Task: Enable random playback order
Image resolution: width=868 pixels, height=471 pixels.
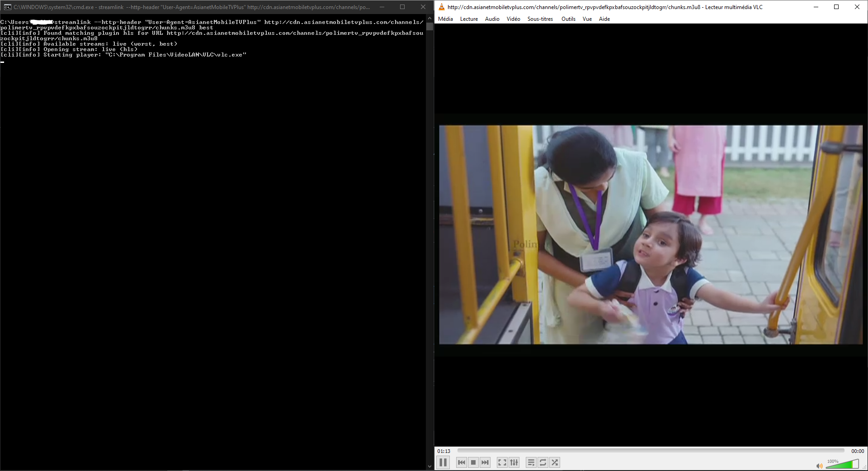Action: click(555, 462)
